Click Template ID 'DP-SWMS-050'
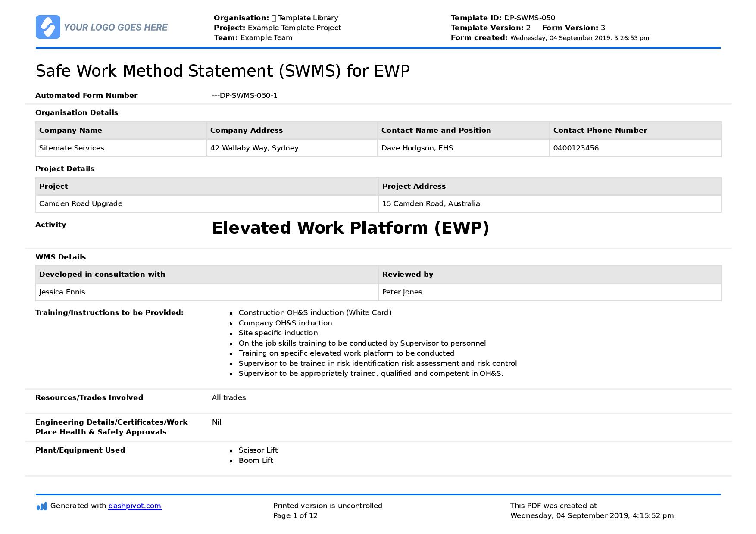Viewport: 756px width, 534px height. [x=530, y=18]
